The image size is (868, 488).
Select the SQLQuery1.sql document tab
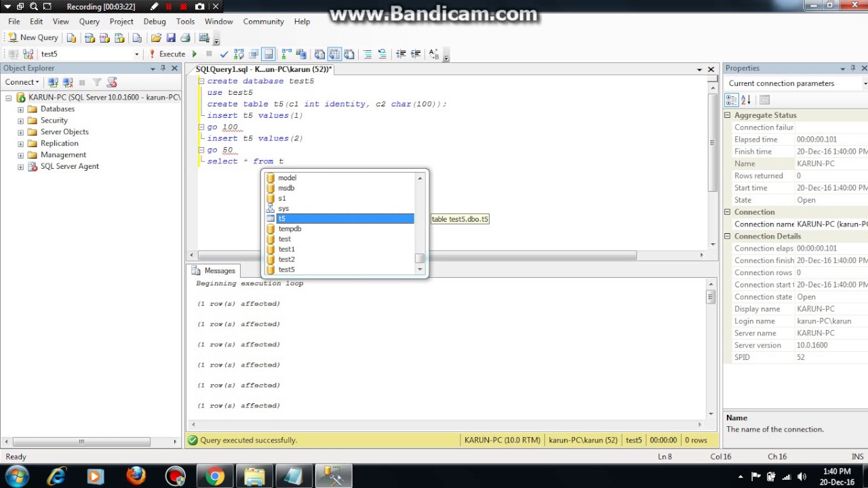pyautogui.click(x=263, y=69)
